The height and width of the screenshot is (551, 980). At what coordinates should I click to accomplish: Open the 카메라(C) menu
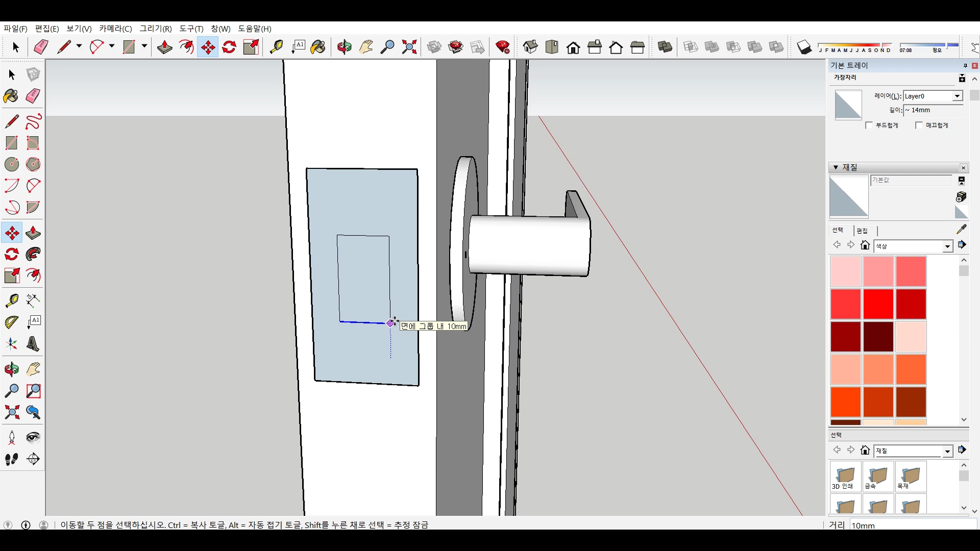(115, 29)
